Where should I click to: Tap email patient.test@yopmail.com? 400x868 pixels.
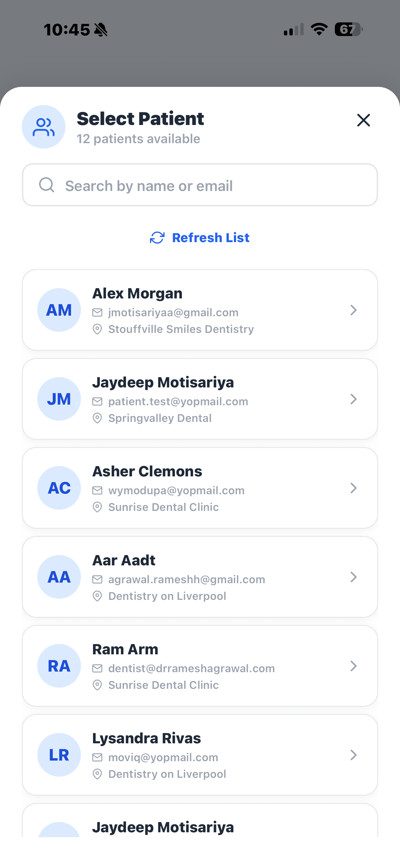point(178,402)
